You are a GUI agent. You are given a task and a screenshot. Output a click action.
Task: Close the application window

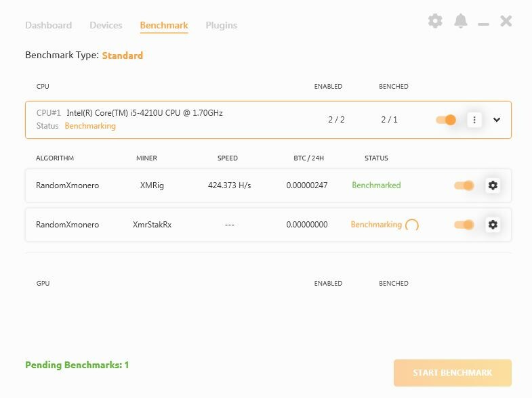point(506,21)
